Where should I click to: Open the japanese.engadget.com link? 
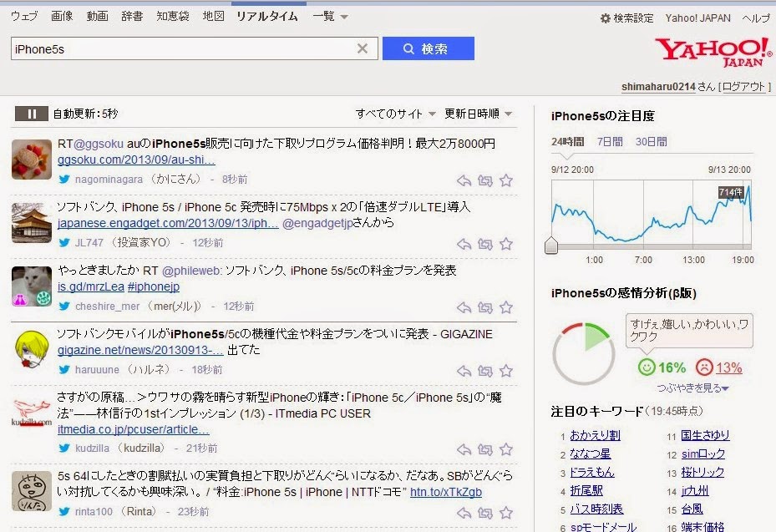coord(168,223)
